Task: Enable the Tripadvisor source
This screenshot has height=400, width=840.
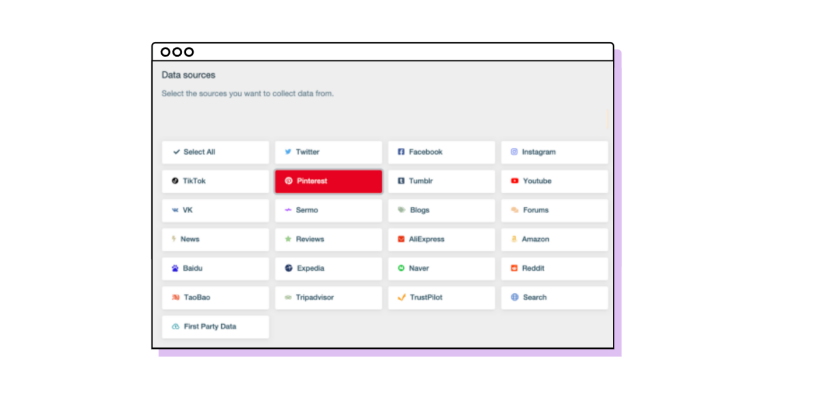Action: tap(328, 297)
